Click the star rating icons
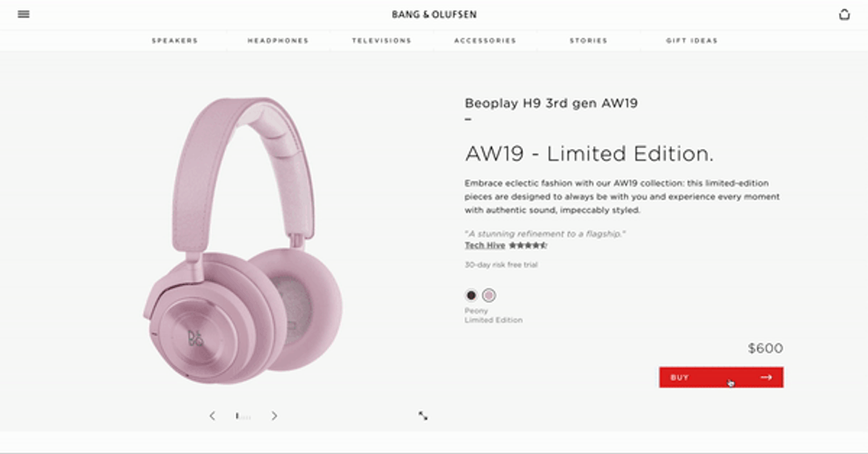This screenshot has width=868, height=454. pos(527,246)
